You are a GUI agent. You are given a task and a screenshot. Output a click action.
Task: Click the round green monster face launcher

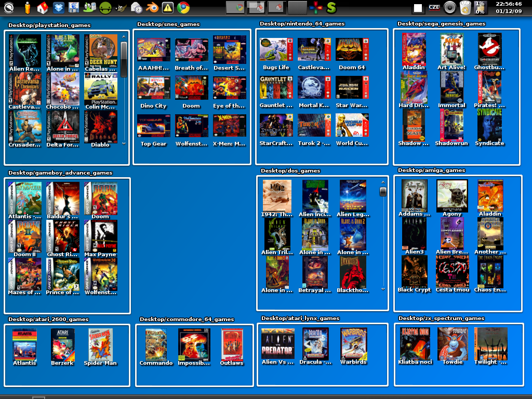pos(105,7)
